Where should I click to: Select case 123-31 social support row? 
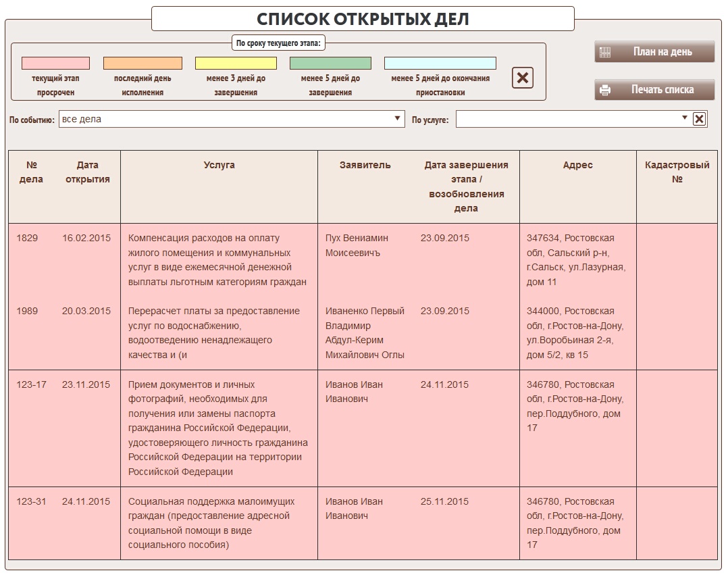click(x=31, y=501)
